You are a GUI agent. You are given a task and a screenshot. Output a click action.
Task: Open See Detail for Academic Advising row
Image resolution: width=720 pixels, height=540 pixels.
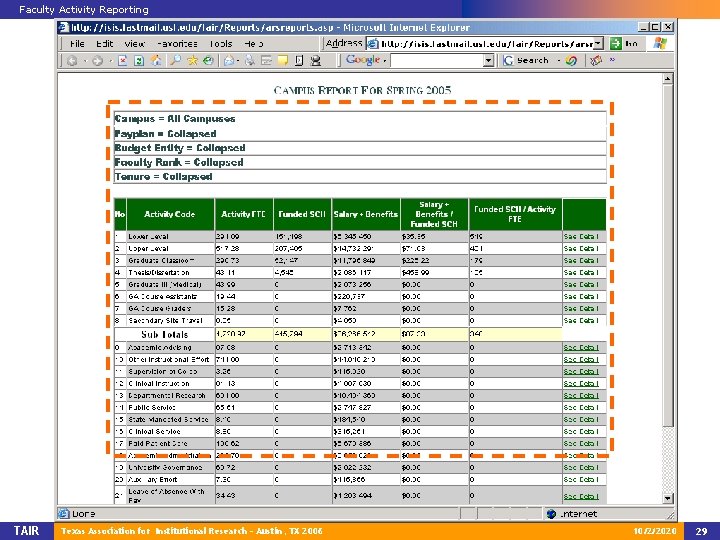[x=581, y=348]
